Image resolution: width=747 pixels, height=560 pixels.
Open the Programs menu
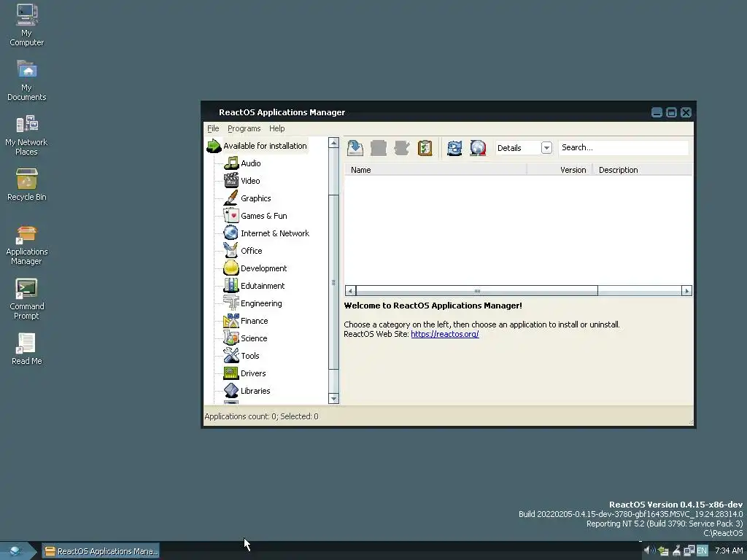(244, 128)
